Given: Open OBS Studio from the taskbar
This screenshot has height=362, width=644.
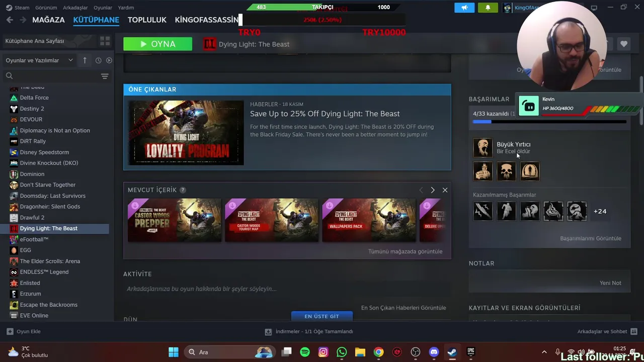Looking at the screenshot, I should [x=416, y=352].
